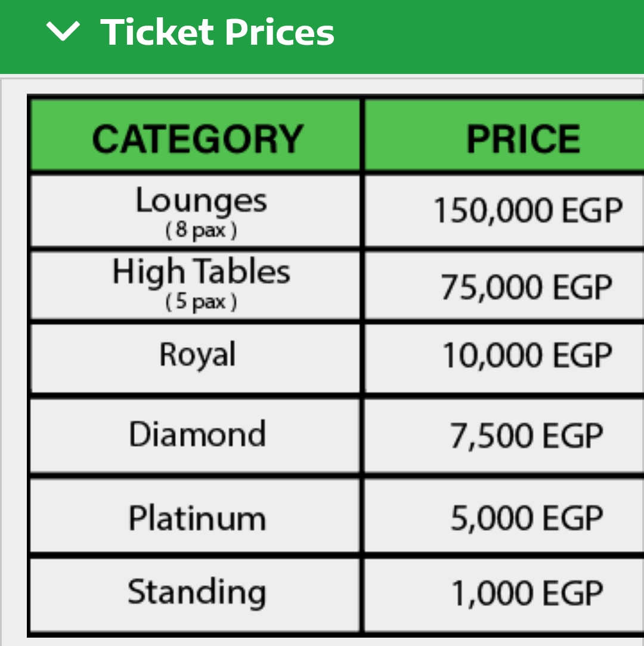The height and width of the screenshot is (646, 644).
Task: Click the green Ticket Prices header bar
Action: [x=322, y=36]
